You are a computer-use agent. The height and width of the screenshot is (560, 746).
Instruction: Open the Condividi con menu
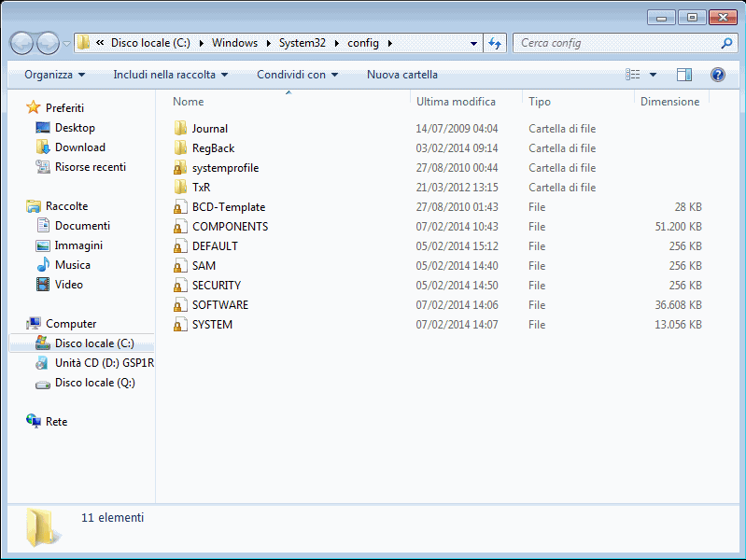(297, 75)
